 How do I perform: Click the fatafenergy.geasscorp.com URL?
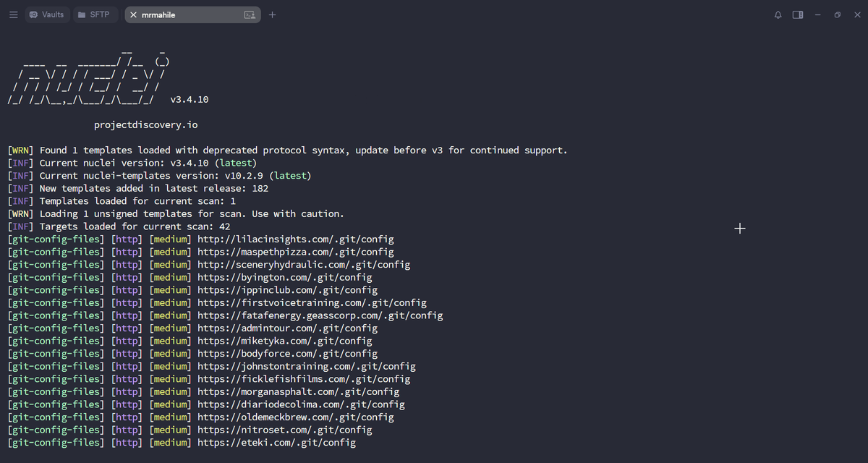click(320, 315)
